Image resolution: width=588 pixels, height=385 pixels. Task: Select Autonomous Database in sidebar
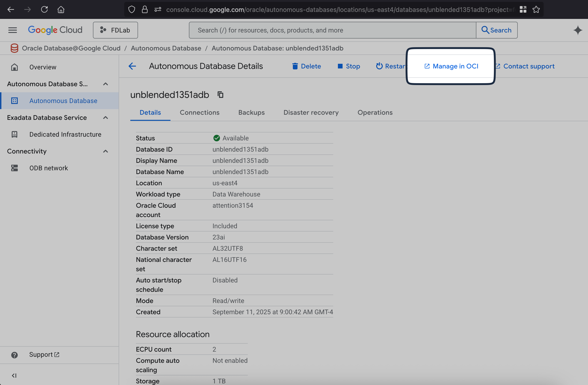coord(59,101)
